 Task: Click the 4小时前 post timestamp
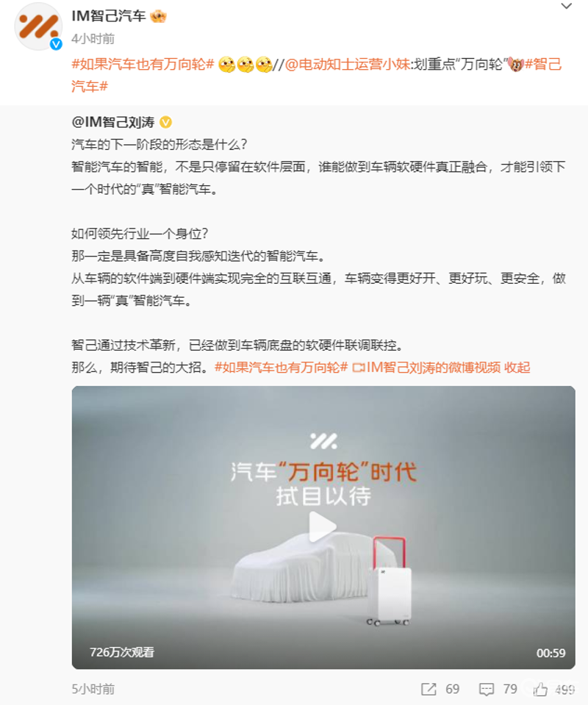pyautogui.click(x=93, y=39)
